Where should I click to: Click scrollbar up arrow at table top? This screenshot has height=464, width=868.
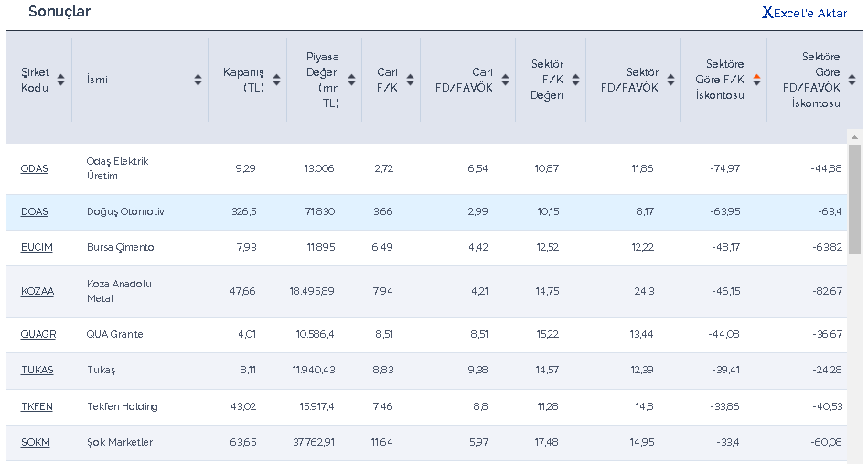tap(854, 136)
